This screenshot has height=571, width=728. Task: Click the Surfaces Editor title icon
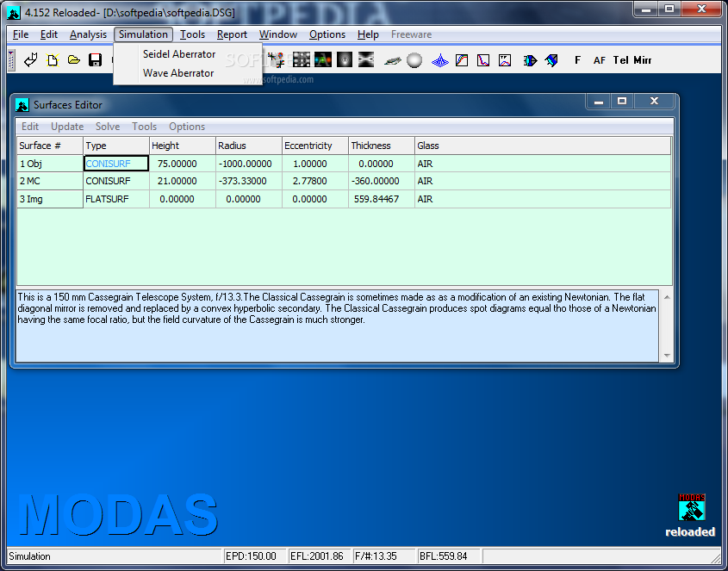(x=22, y=105)
